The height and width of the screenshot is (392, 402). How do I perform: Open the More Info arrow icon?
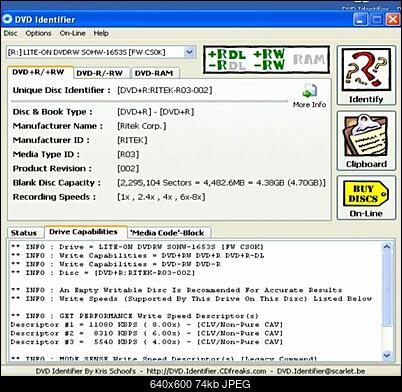click(310, 91)
